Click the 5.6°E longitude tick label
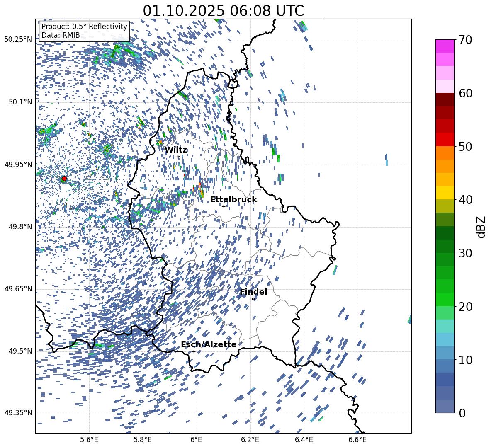 [x=89, y=440]
